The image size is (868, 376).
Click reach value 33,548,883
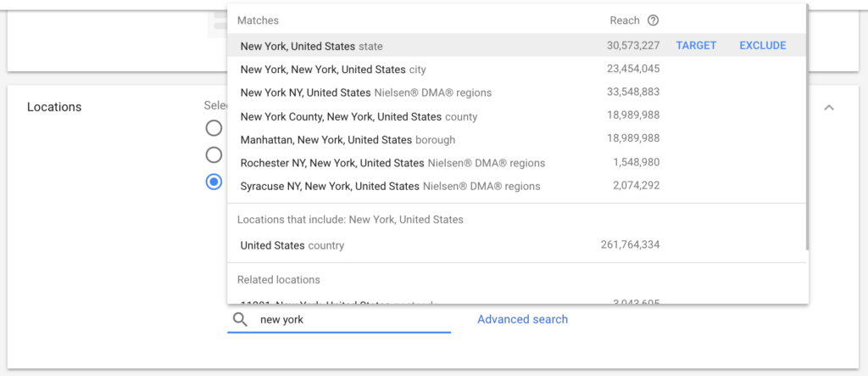(633, 92)
